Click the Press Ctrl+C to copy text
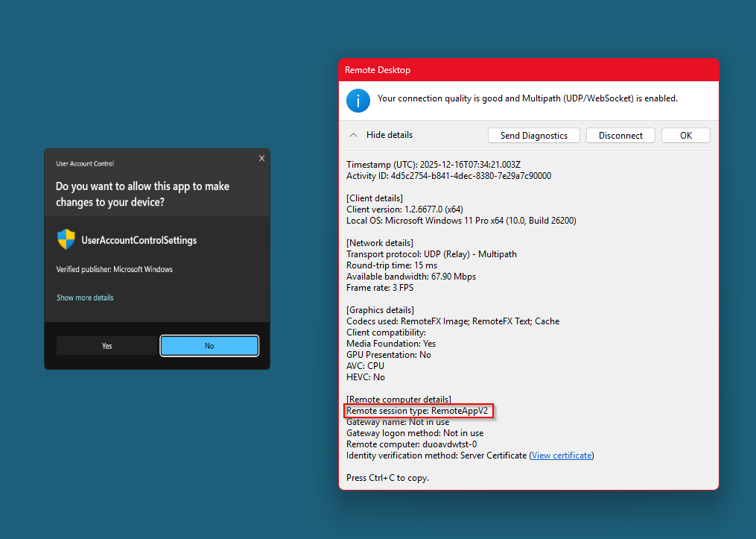This screenshot has width=756, height=539. [x=387, y=478]
